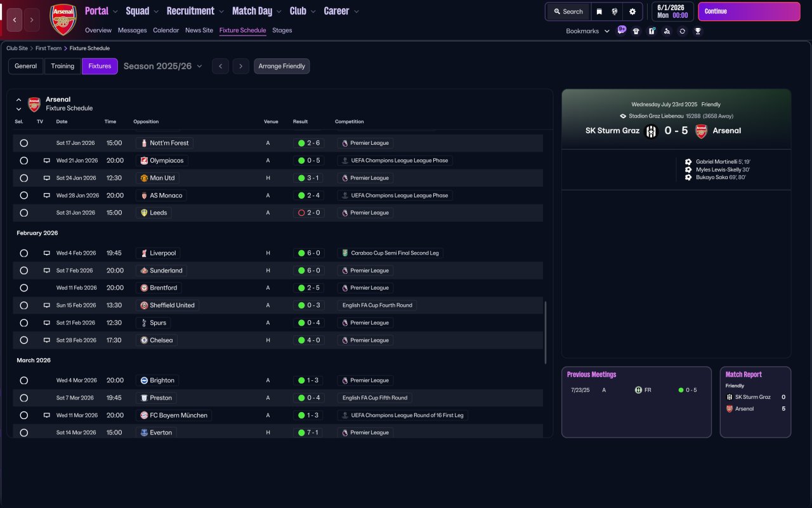The height and width of the screenshot is (508, 812).
Task: Expand the Squad menu
Action: [143, 11]
